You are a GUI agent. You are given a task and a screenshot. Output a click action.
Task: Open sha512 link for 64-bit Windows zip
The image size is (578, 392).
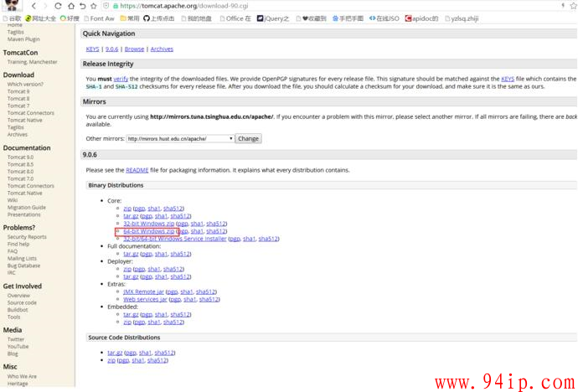click(216, 231)
